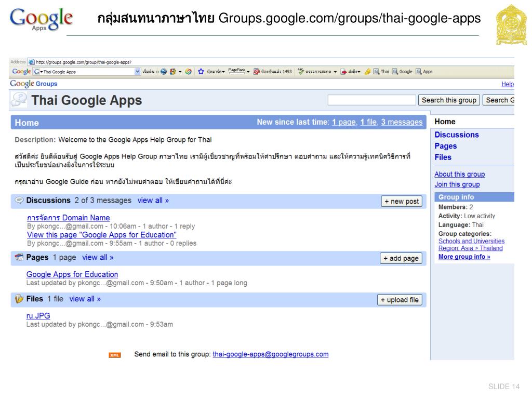Open the toolbar search box G dropdown

coord(38,72)
